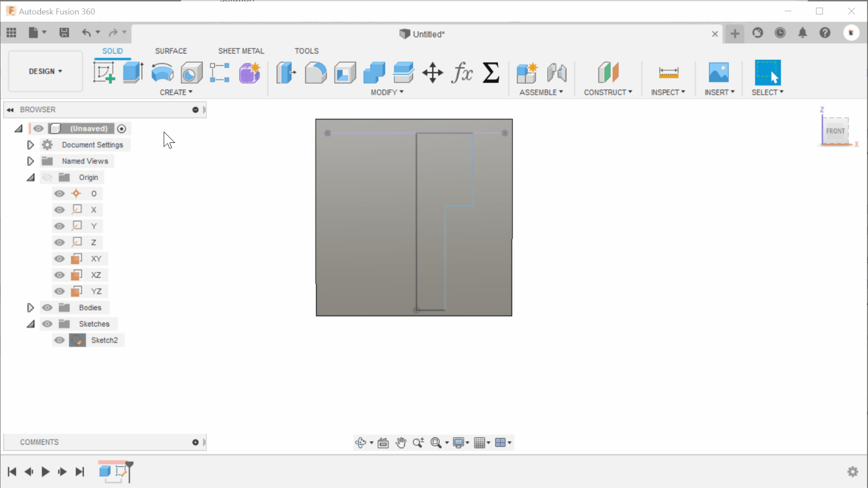Show the hidden Origin folder
Screen dimensions: 868x488
tap(47, 177)
